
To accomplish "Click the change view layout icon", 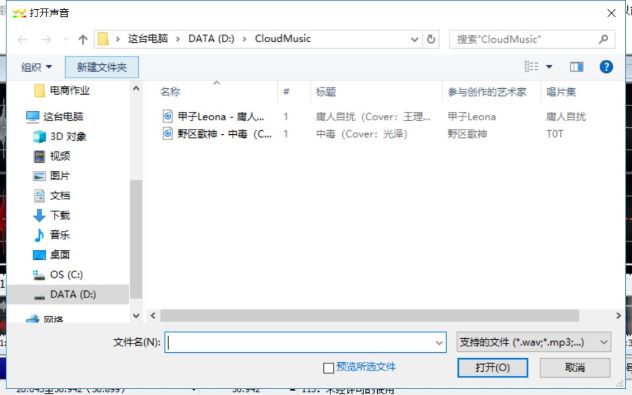I will coord(531,67).
